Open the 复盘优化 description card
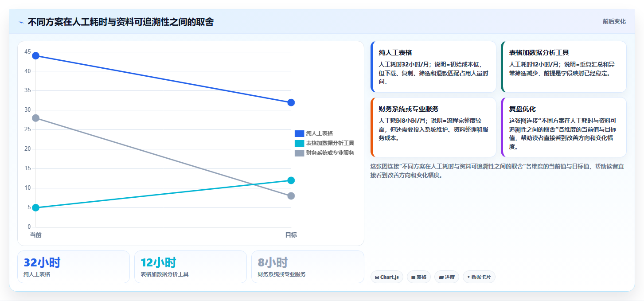 coord(563,127)
